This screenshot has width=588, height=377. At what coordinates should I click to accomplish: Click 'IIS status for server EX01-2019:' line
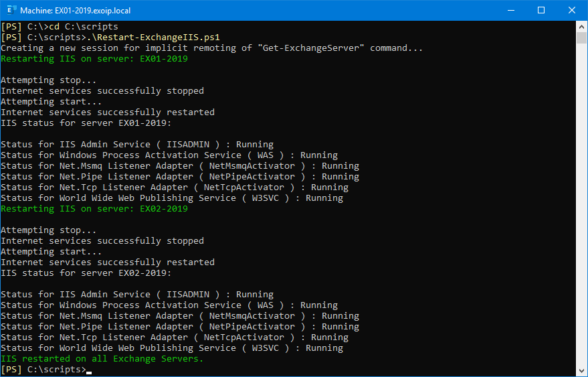point(86,123)
